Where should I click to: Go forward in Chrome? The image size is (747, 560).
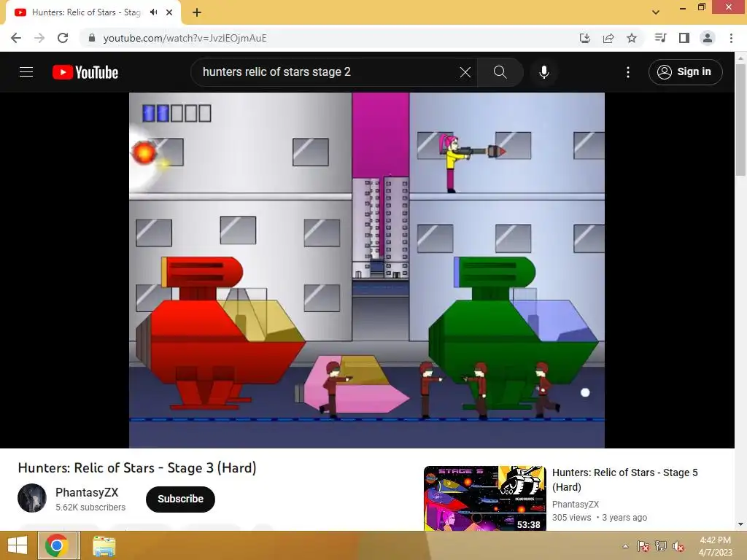coord(39,38)
